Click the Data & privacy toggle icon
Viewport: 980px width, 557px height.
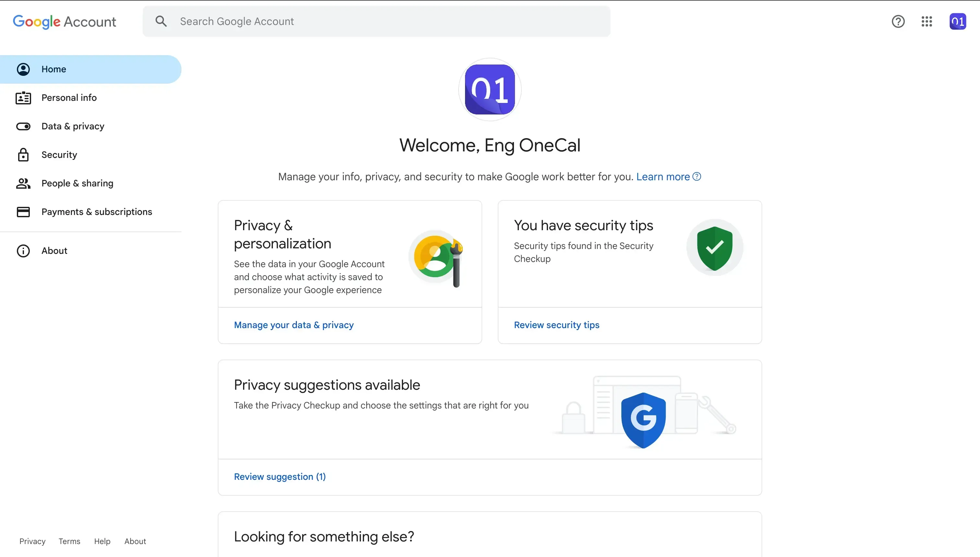click(23, 126)
